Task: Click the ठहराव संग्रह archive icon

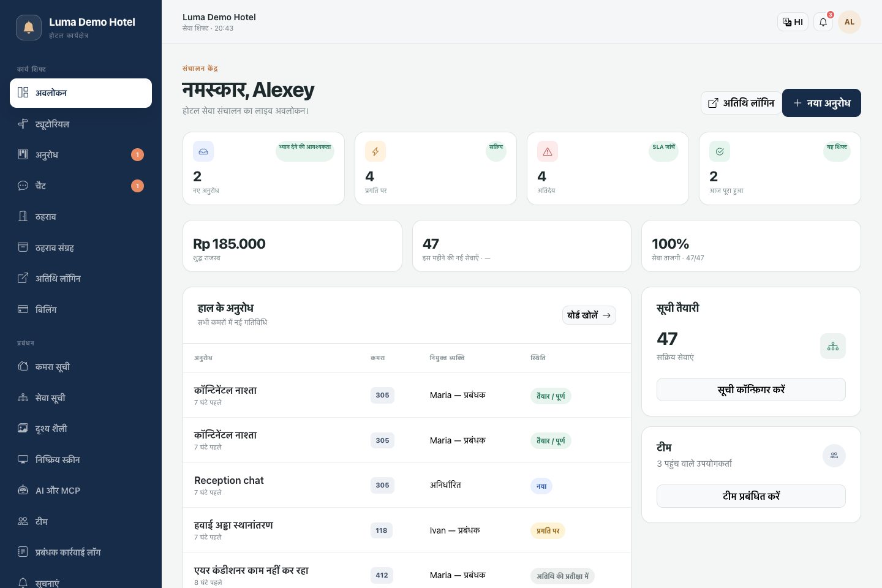Action: (23, 247)
